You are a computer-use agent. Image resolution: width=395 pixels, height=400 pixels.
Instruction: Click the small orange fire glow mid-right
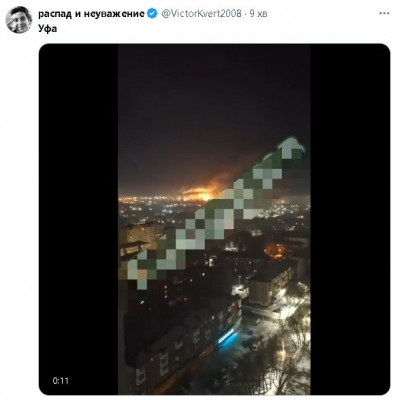pyautogui.click(x=276, y=250)
